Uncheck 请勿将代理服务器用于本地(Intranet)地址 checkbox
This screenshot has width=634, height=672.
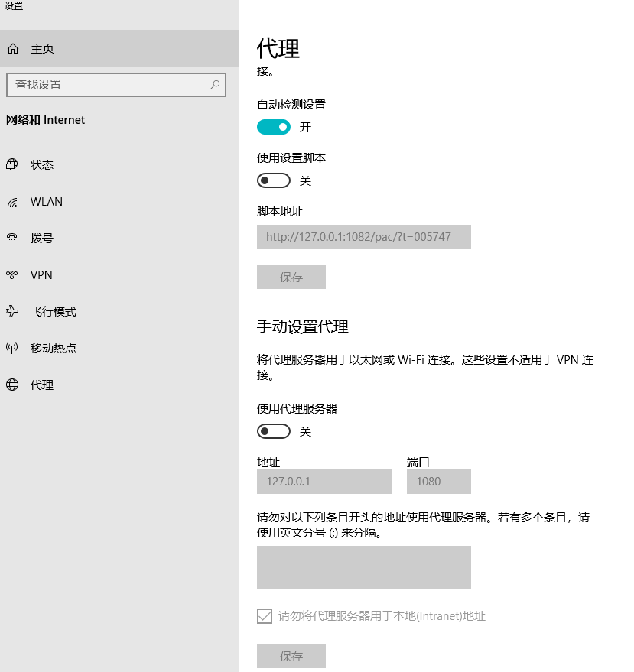tap(265, 616)
